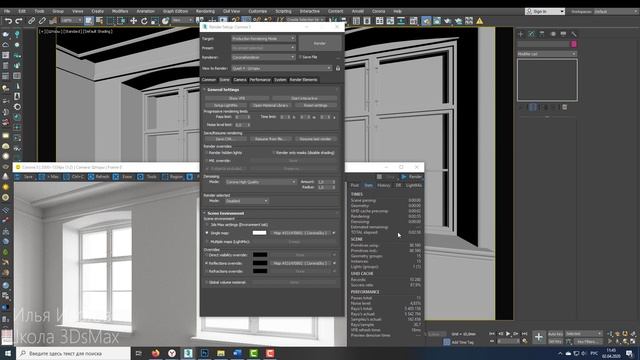This screenshot has height=360, width=640.
Task: Click the play animation button
Action: point(508,334)
